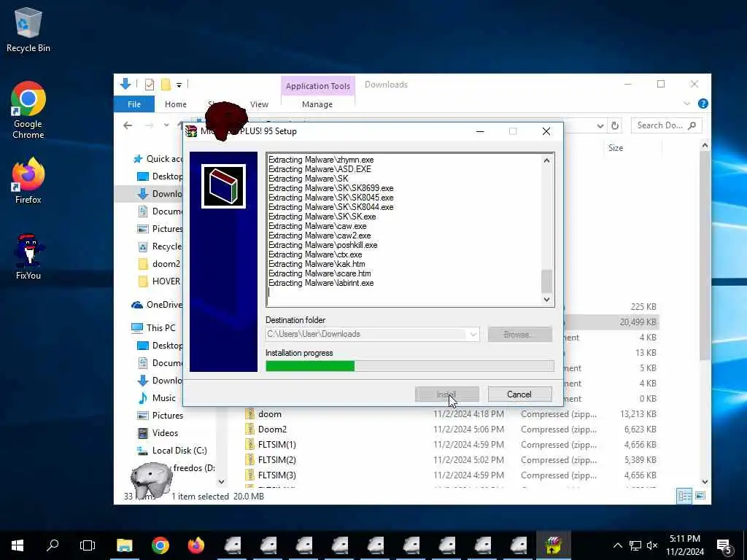This screenshot has width=747, height=560.
Task: Select the FLTSIM(1) file row
Action: (452, 445)
